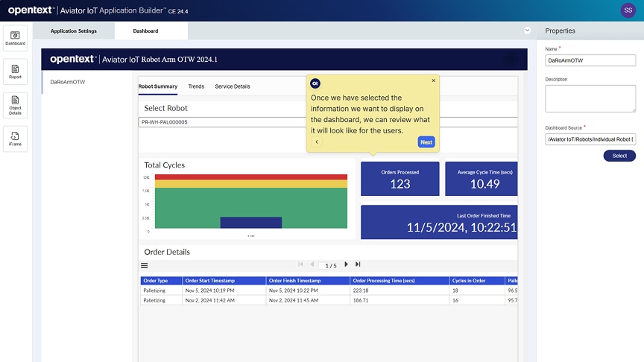Click the Name field in Properties
The image size is (644, 362).
(590, 60)
